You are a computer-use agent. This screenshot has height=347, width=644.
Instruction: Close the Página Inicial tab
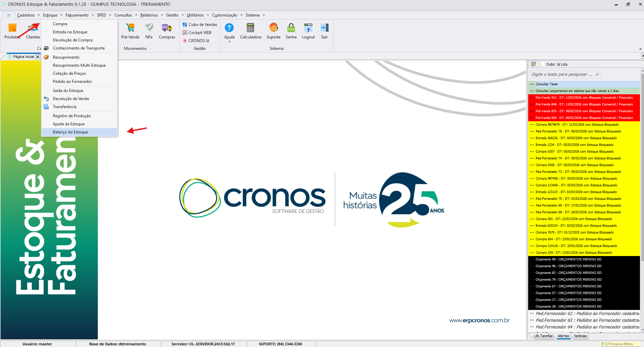pyautogui.click(x=38, y=57)
